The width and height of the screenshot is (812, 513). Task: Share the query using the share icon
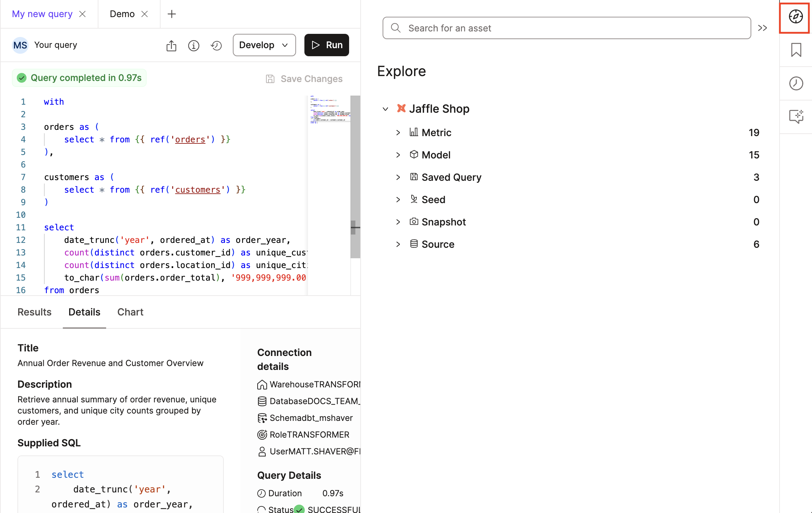(171, 45)
